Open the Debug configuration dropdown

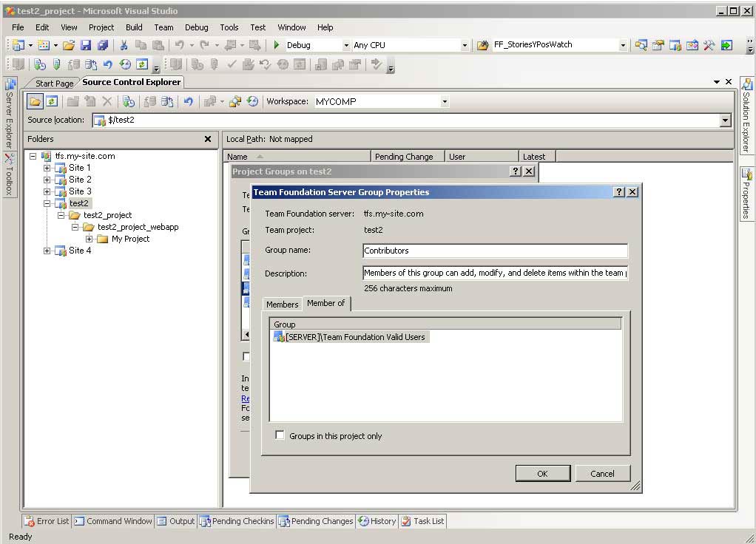[x=345, y=45]
